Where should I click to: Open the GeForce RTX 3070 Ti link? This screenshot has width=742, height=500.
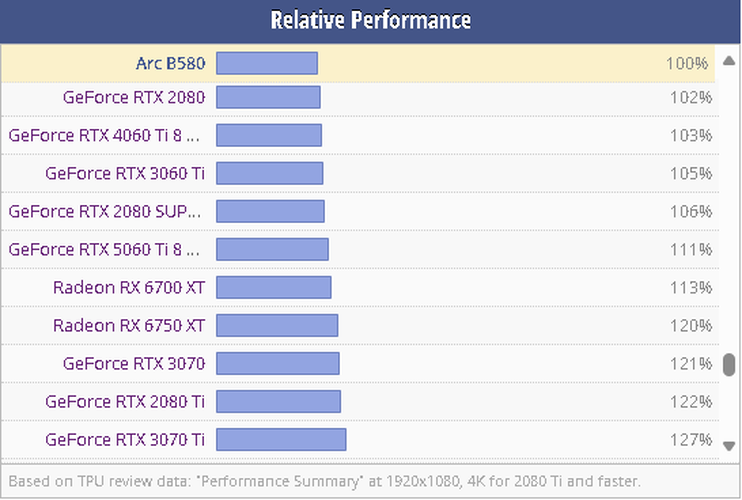coord(125,439)
